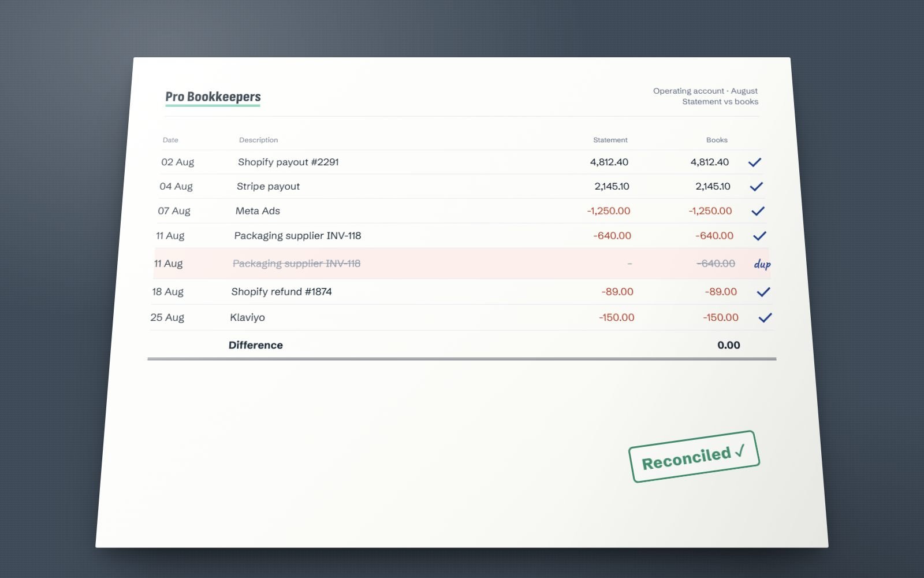Image resolution: width=924 pixels, height=578 pixels.
Task: Click the 'Statement' column header
Action: [610, 140]
